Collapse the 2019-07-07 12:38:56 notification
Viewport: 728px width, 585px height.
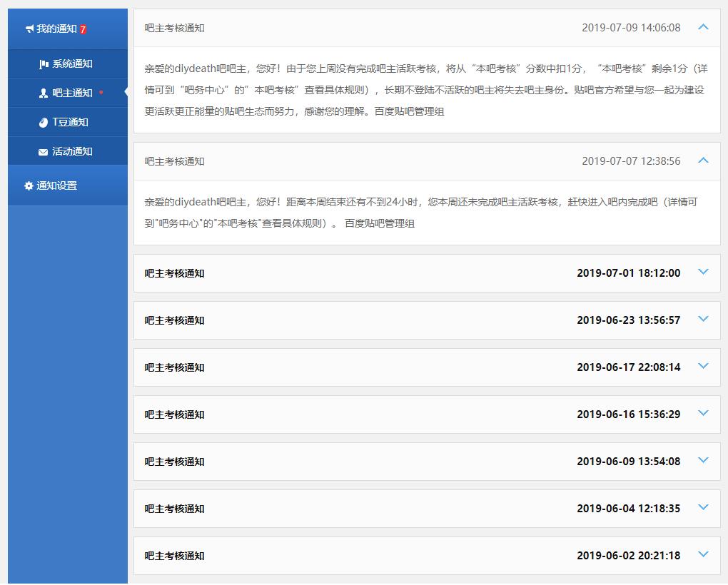click(704, 160)
